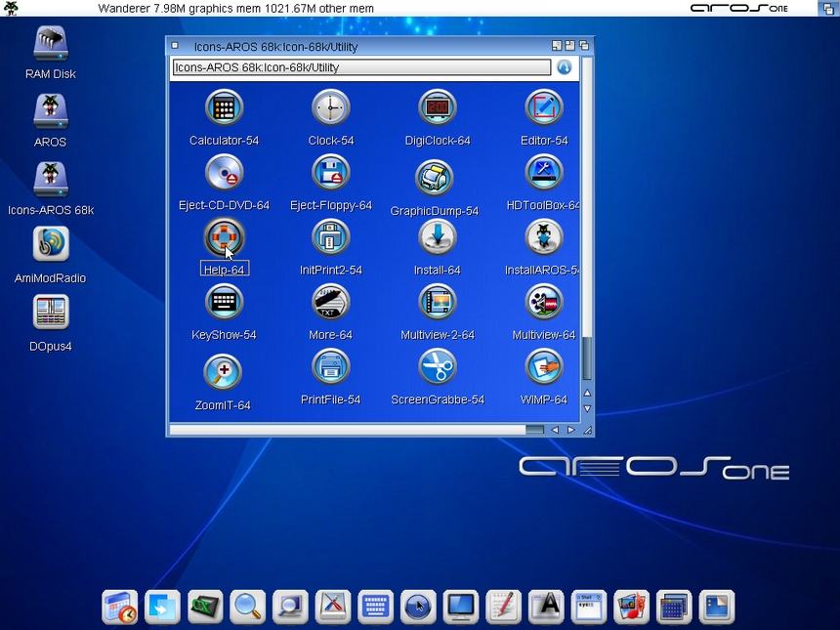The image size is (840, 630).
Task: Click the Multiview-2-64 icon
Action: [x=438, y=302]
